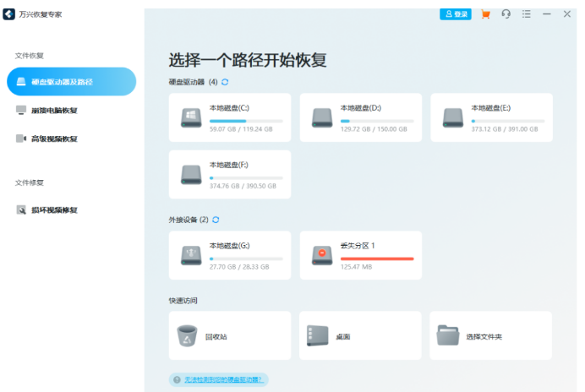The width and height of the screenshot is (585, 392).
Task: Pick the 本地磁盘(E:) drive card
Action: pyautogui.click(x=491, y=117)
